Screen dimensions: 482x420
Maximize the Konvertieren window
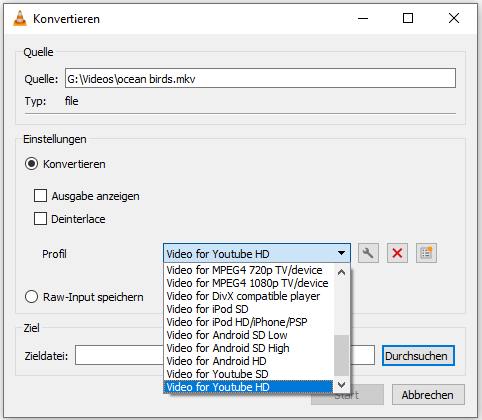point(408,18)
